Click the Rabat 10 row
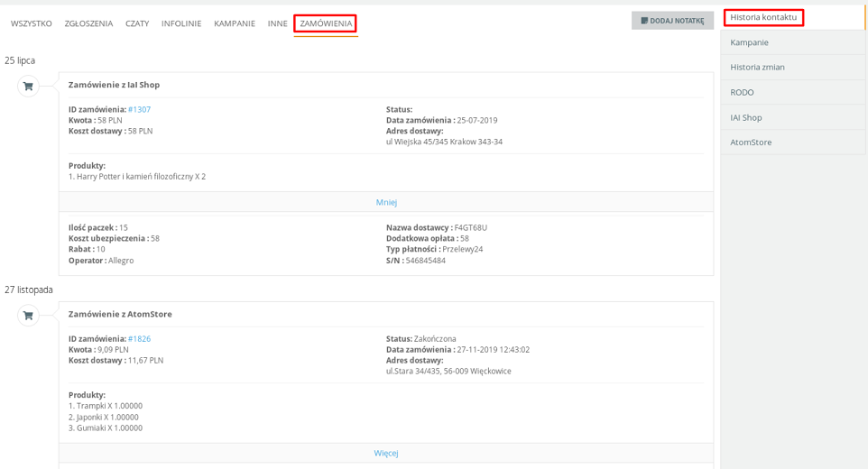Viewport: 868px width, 469px height. (87, 250)
